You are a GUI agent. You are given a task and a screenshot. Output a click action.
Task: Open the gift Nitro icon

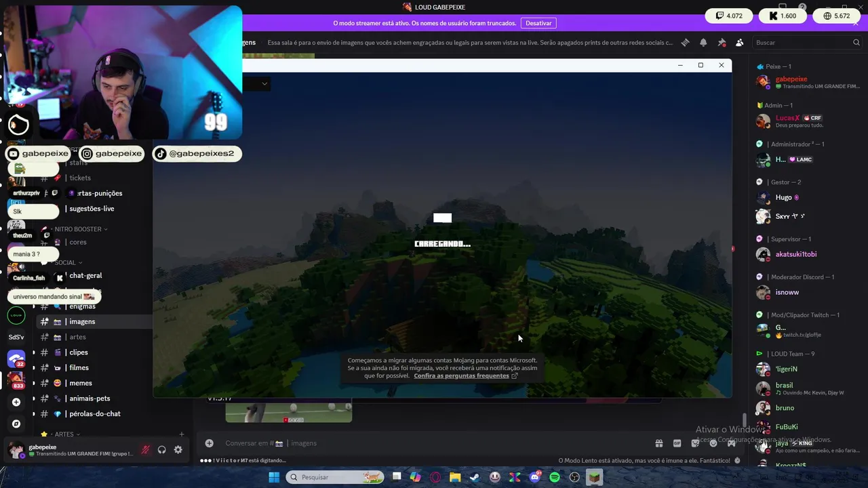(658, 443)
